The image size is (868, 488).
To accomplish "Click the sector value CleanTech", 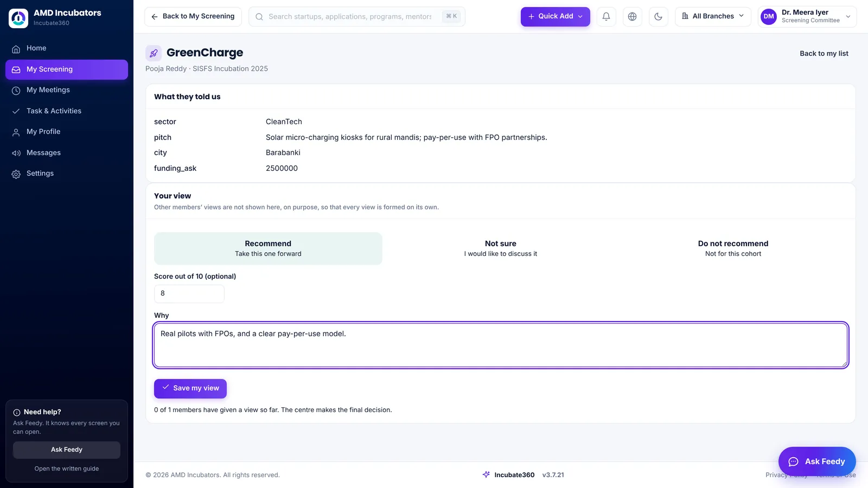I will coord(284,121).
